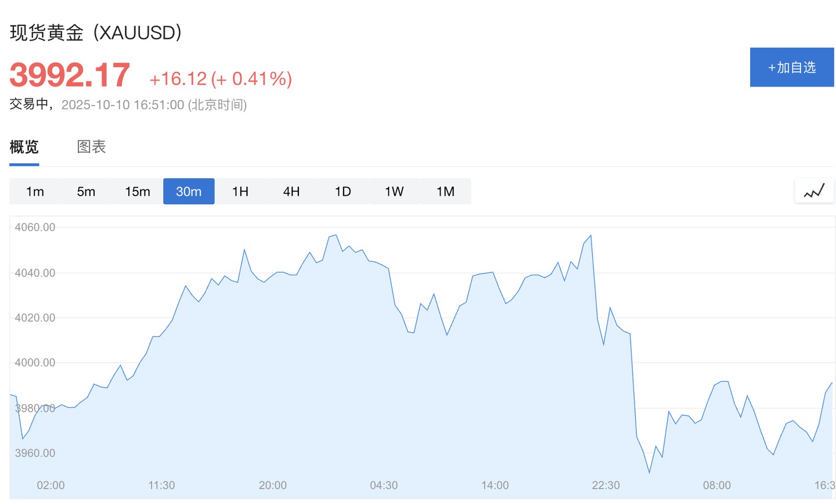This screenshot has width=836, height=504.
Task: Switch to the 概览 tab
Action: tap(24, 147)
